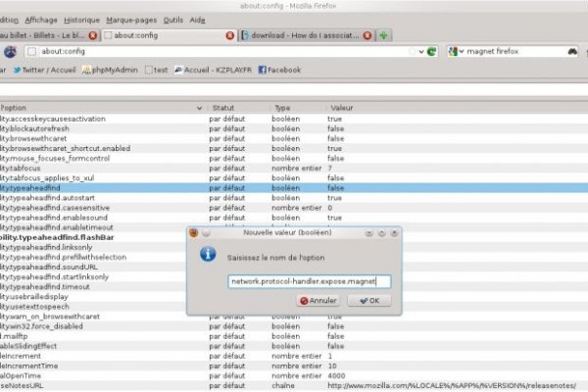Open a new tab with plus icon
The image size is (588, 392).
click(x=385, y=35)
